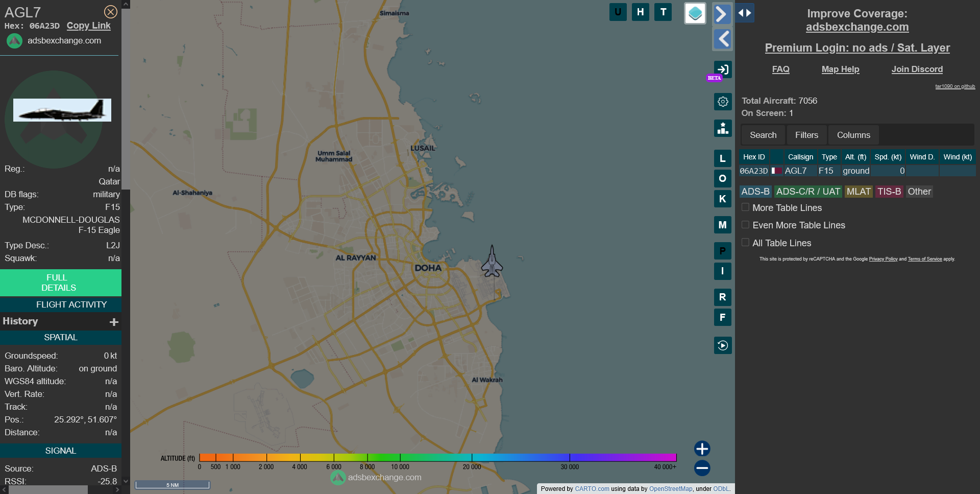980x494 pixels.
Task: Open Premium Login link
Action: [x=857, y=48]
